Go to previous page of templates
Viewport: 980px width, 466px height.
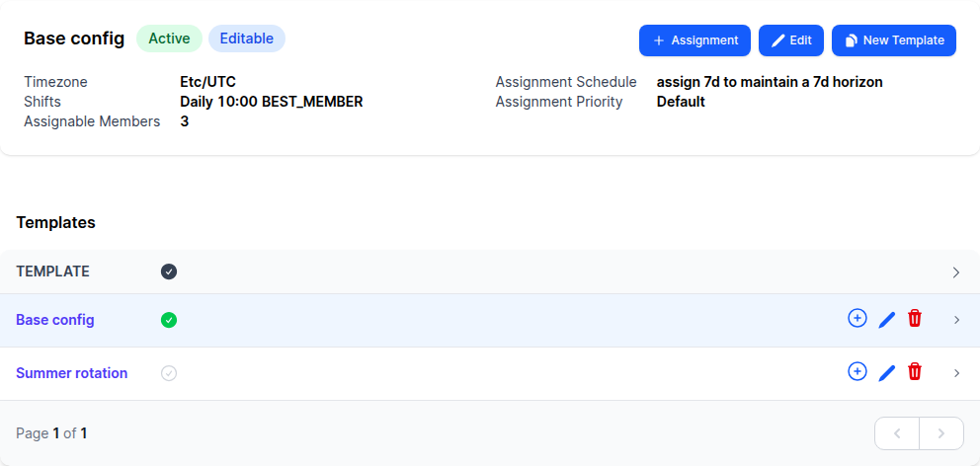(x=897, y=433)
